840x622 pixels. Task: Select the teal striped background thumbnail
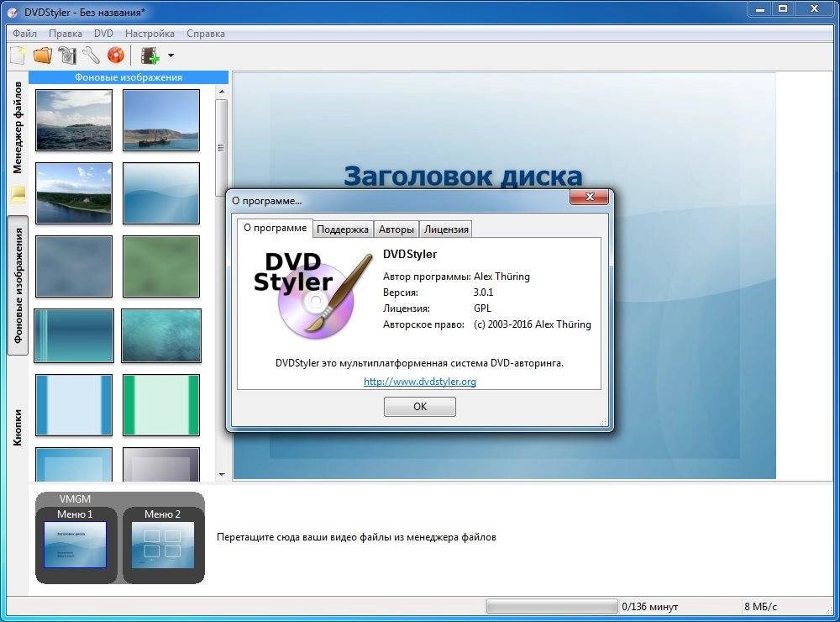(74, 335)
